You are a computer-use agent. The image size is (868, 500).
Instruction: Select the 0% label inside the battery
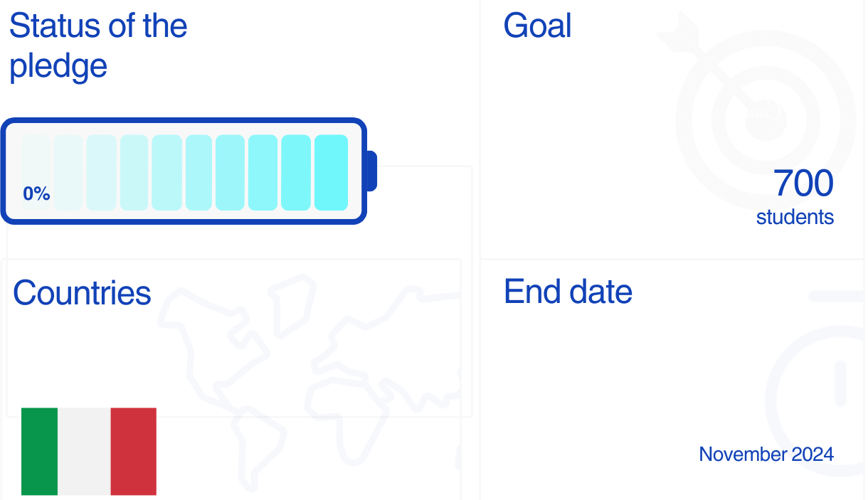click(x=36, y=193)
